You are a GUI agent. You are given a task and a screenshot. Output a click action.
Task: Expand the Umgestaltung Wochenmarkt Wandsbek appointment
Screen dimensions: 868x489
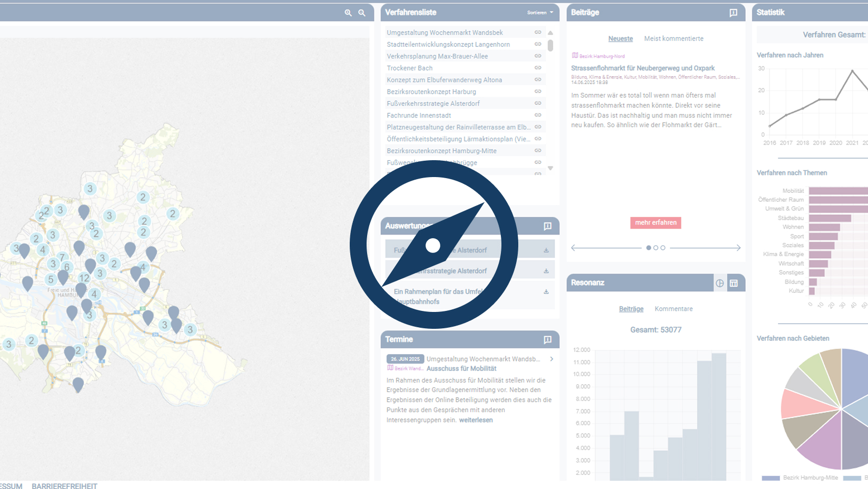point(551,359)
